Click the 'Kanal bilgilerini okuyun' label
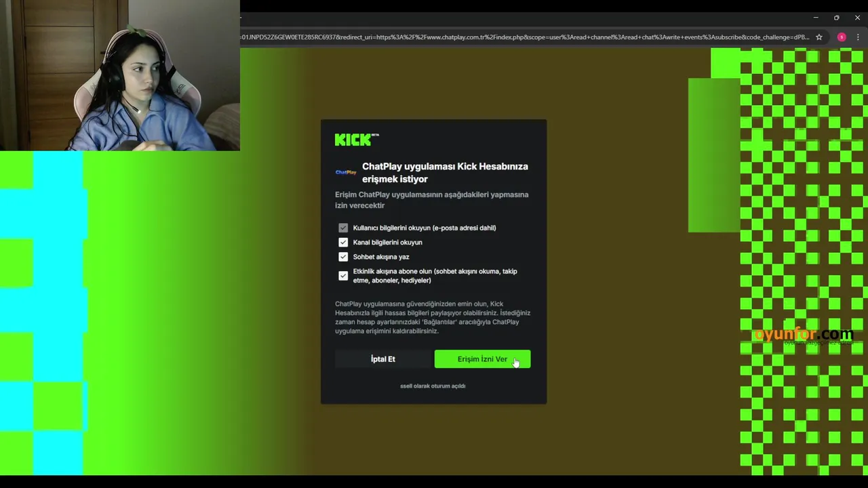 pos(387,242)
